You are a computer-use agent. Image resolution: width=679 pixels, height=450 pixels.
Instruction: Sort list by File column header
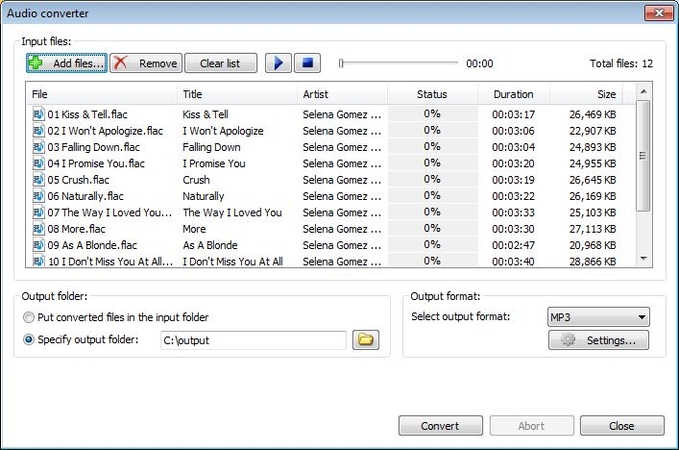pyautogui.click(x=102, y=94)
